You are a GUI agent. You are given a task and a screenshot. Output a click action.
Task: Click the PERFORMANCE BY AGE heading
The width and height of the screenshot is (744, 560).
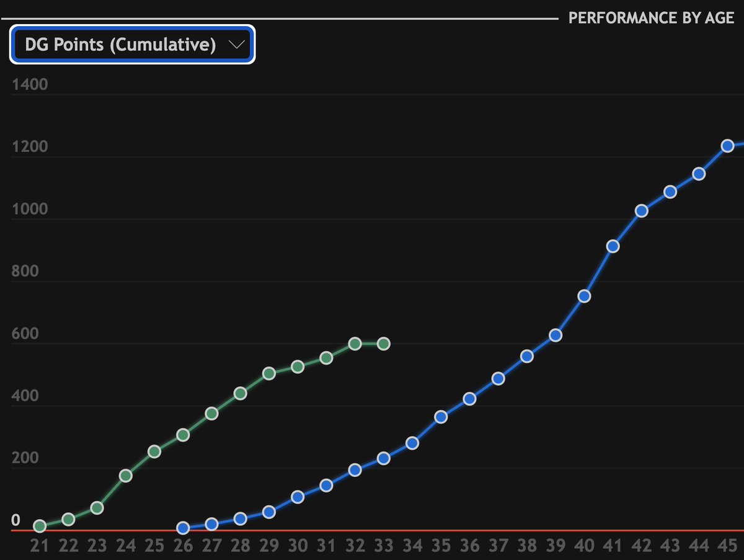click(652, 17)
